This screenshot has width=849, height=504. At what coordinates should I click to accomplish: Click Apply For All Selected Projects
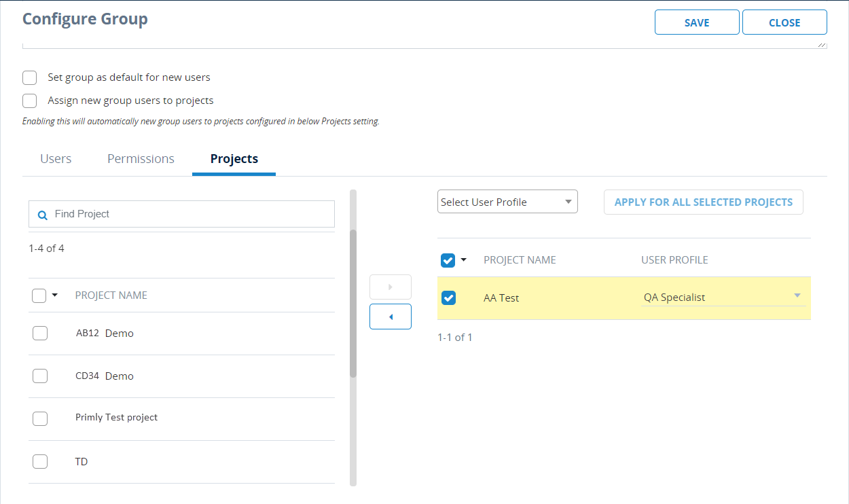click(703, 202)
